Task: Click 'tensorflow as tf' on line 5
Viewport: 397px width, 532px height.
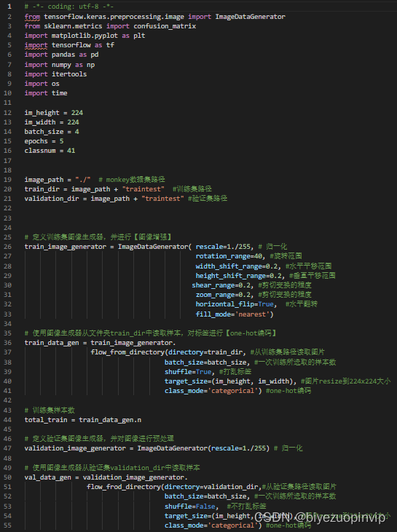Action: [83, 45]
